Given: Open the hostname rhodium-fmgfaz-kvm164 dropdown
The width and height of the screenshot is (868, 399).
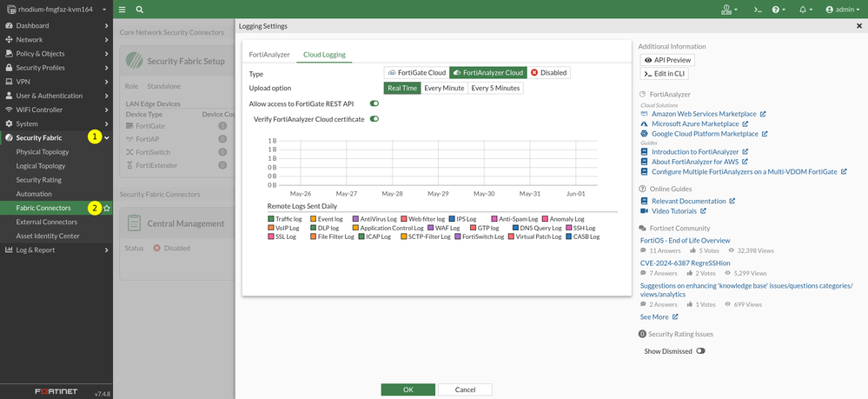Looking at the screenshot, I should 56,10.
